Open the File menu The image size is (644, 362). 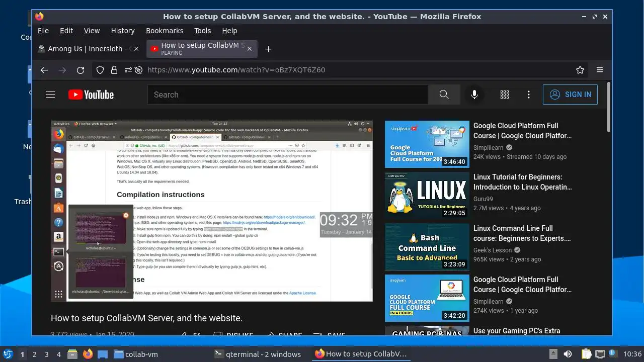tap(43, 31)
